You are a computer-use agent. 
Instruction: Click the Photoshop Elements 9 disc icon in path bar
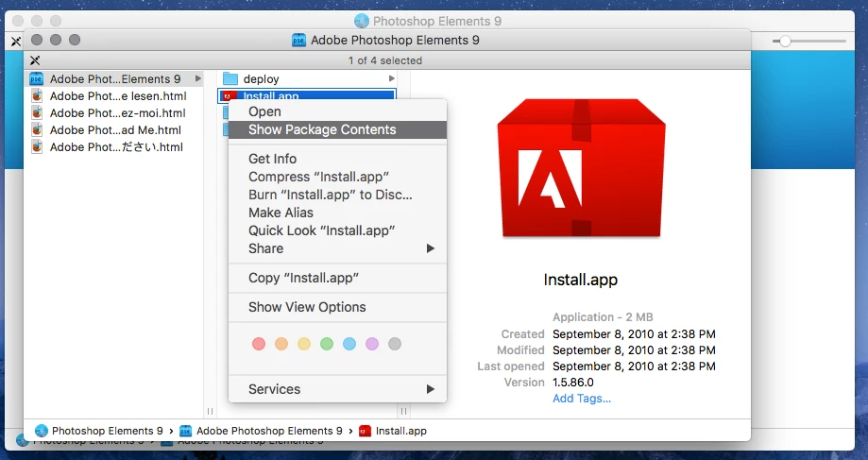tap(41, 431)
